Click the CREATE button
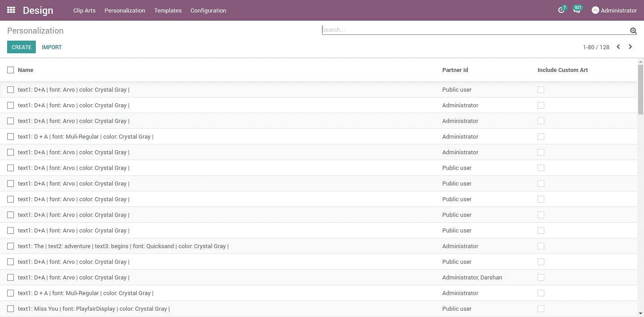644x317 pixels. [x=21, y=47]
